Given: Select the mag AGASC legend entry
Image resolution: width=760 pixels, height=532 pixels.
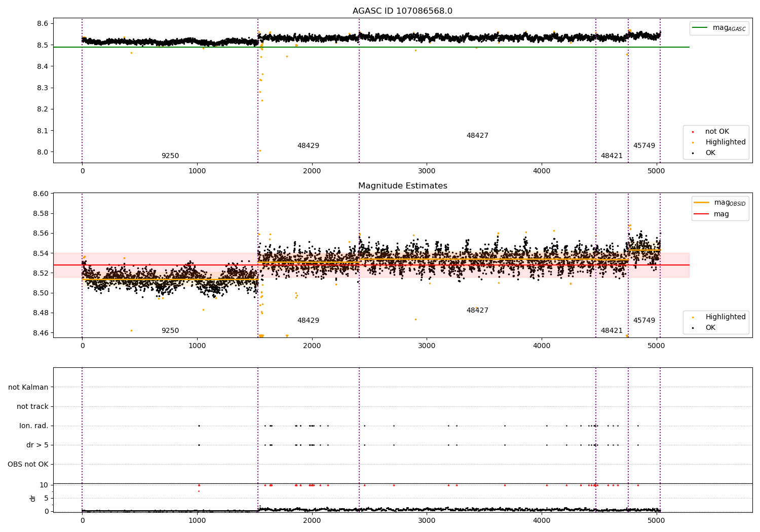Looking at the screenshot, I should tap(719, 28).
